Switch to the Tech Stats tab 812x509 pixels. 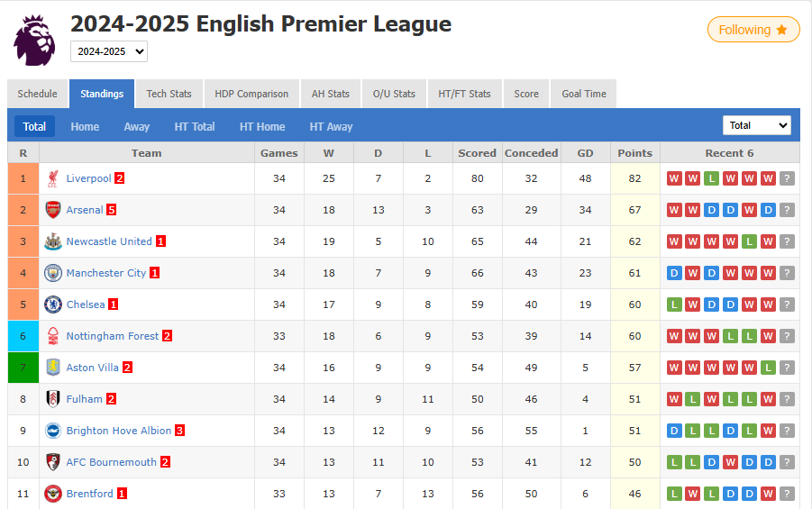[169, 94]
